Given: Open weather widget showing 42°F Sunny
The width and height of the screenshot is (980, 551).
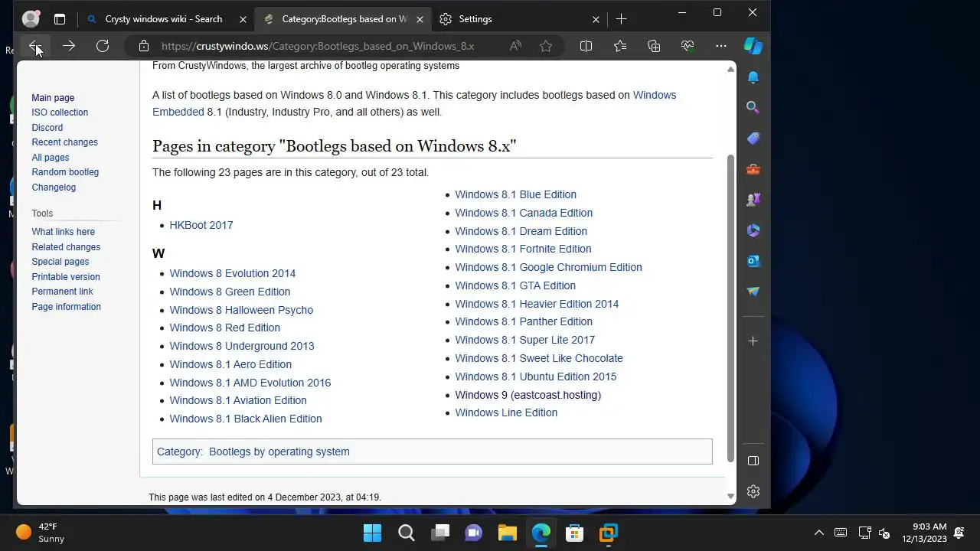Looking at the screenshot, I should [x=40, y=533].
